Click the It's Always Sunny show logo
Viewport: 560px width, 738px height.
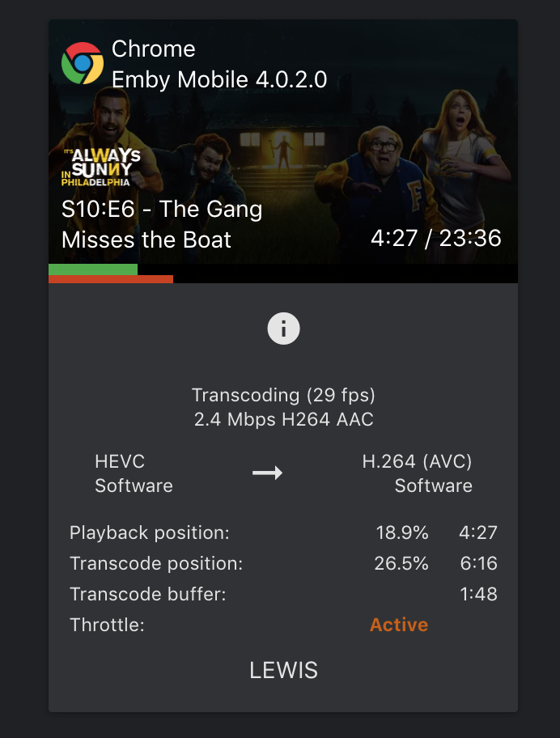(x=101, y=168)
